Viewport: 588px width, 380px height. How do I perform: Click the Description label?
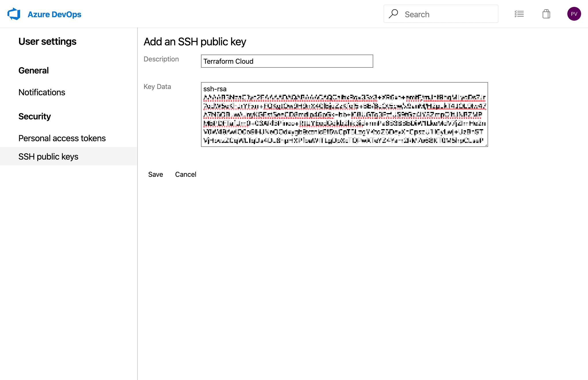point(161,59)
